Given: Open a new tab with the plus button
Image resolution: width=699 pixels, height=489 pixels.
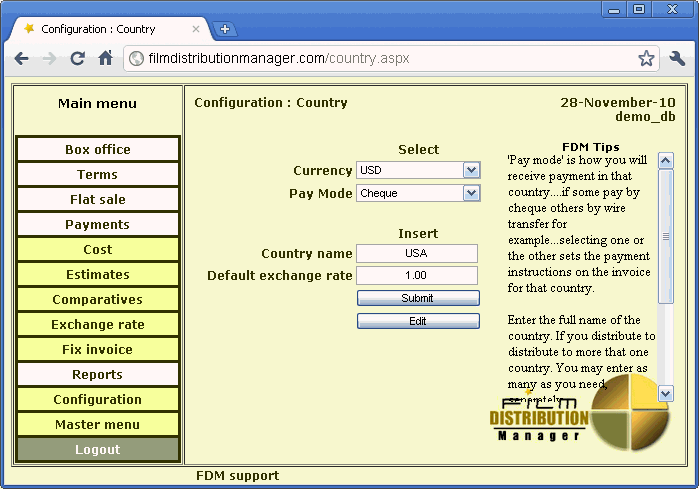Looking at the screenshot, I should (225, 29).
